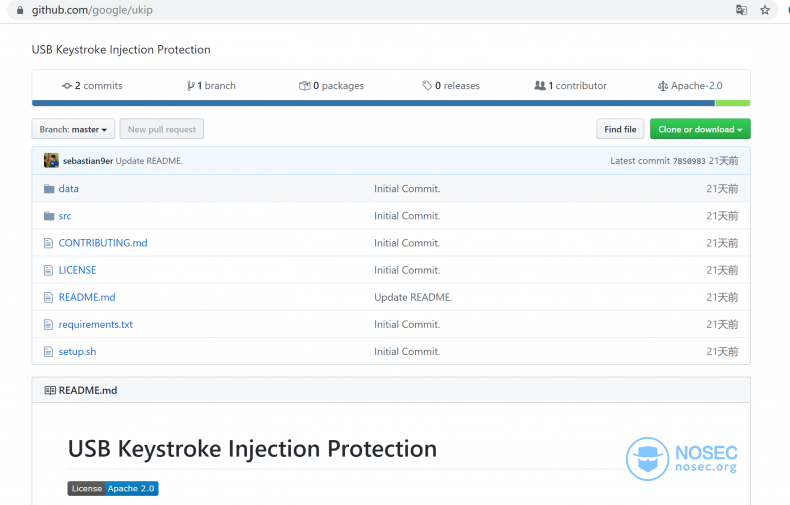Click the blue language bar segment
Image resolution: width=790 pixels, height=505 pixels.
(373, 103)
